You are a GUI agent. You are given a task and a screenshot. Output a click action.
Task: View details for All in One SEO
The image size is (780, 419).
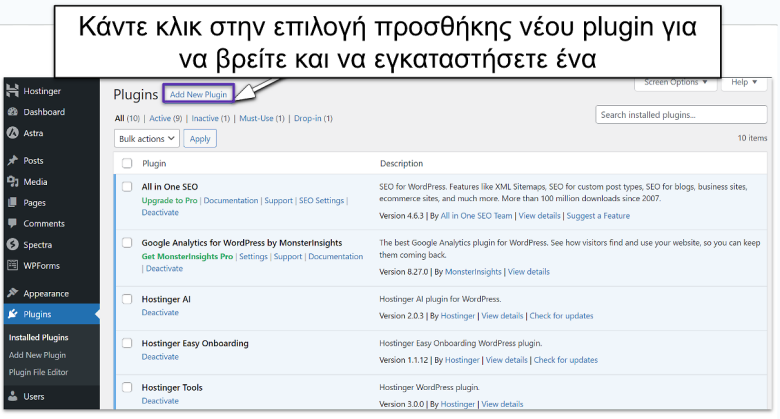click(x=540, y=216)
